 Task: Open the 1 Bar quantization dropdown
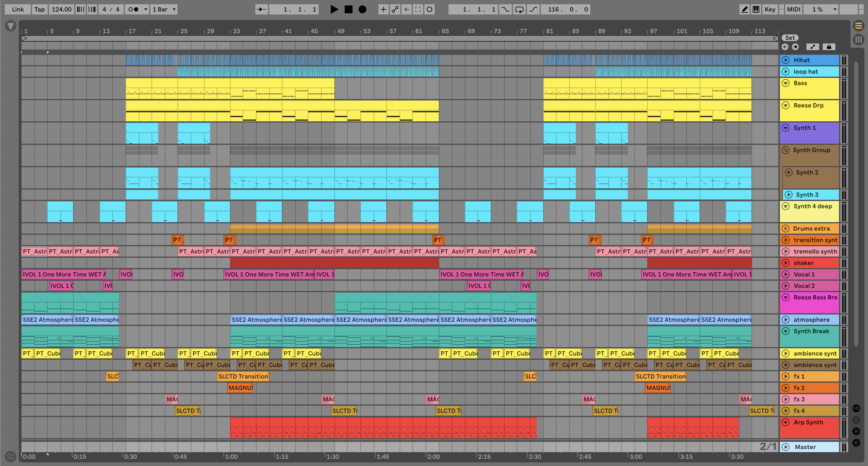point(164,9)
